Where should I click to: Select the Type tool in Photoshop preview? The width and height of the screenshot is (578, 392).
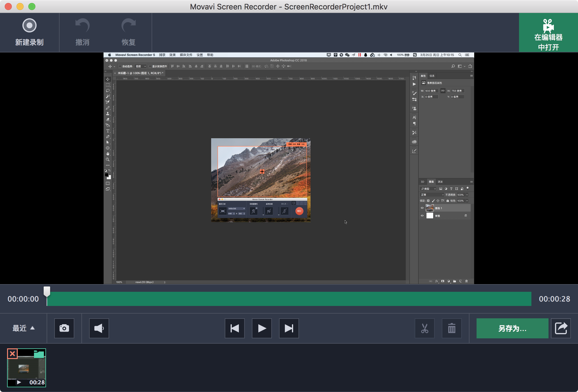pos(108,131)
